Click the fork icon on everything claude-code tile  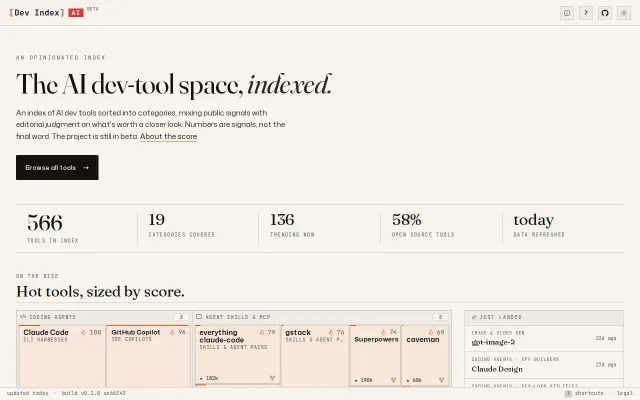pyautogui.click(x=272, y=378)
